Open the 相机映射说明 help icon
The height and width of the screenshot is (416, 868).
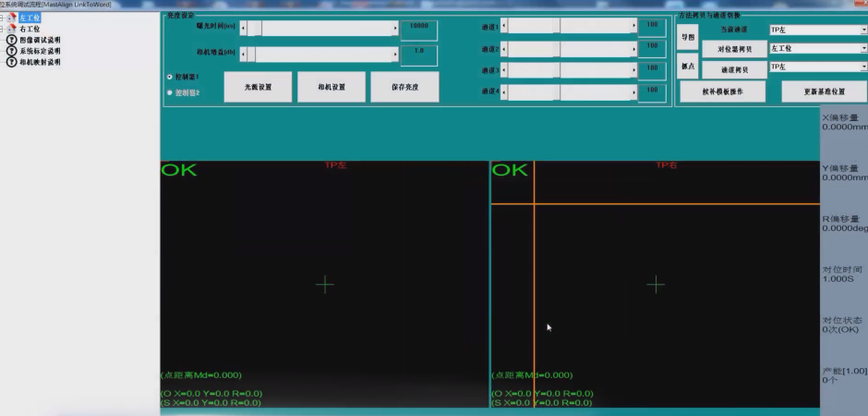point(11,62)
